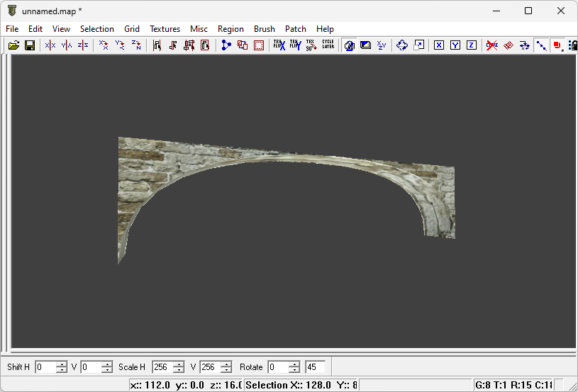Click the Tex Flip X toolbar icon
The width and height of the screenshot is (578, 392).
click(x=279, y=45)
